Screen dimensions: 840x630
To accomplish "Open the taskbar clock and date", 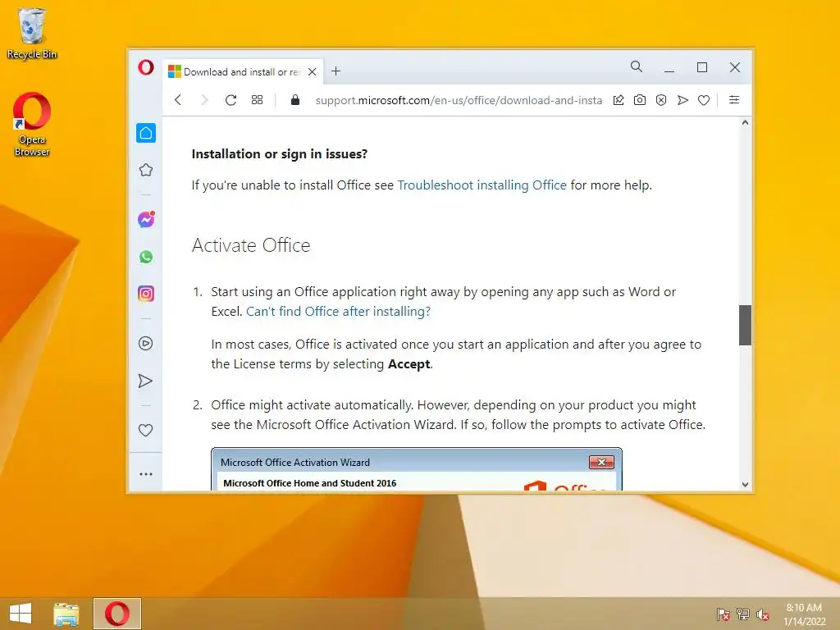I will pos(804,614).
